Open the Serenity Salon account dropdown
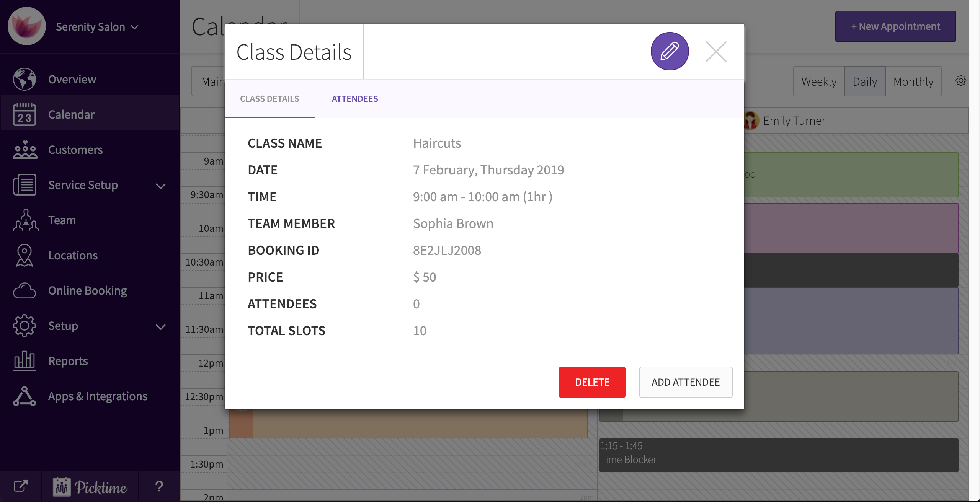 97,27
